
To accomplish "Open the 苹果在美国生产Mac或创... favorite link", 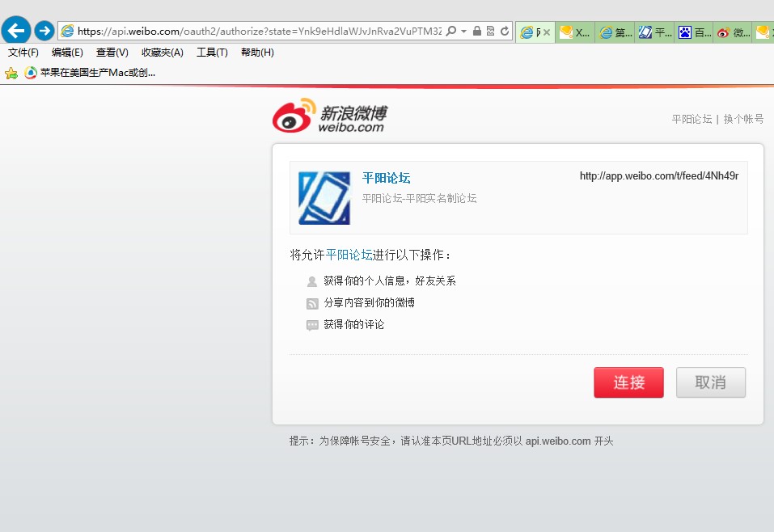I will (90, 73).
